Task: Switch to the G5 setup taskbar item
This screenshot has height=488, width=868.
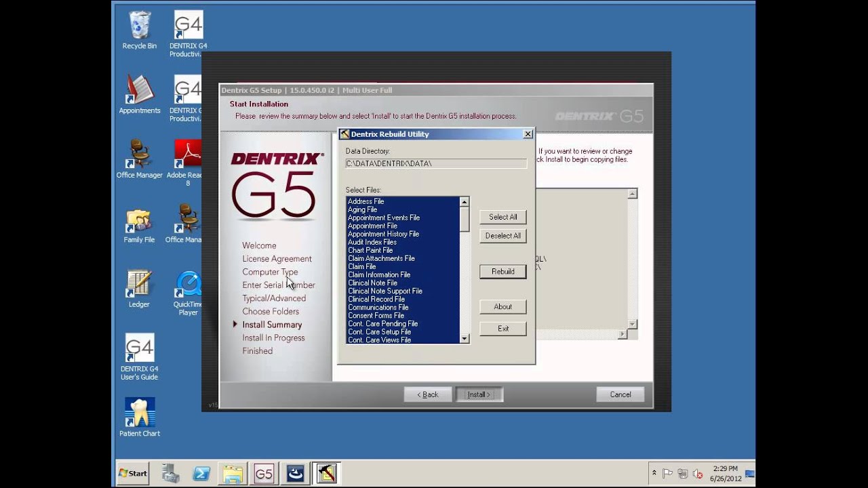Action: point(264,473)
